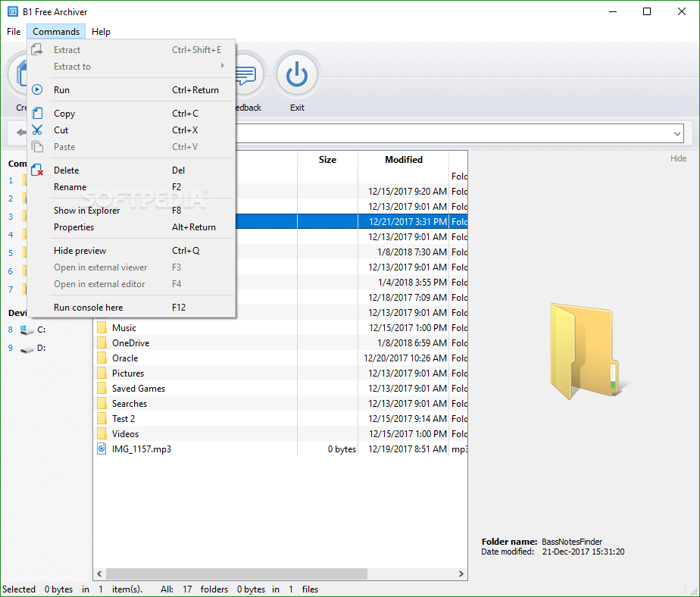Click the Searches folder icon
Viewport: 700px width, 597px height.
tap(102, 404)
